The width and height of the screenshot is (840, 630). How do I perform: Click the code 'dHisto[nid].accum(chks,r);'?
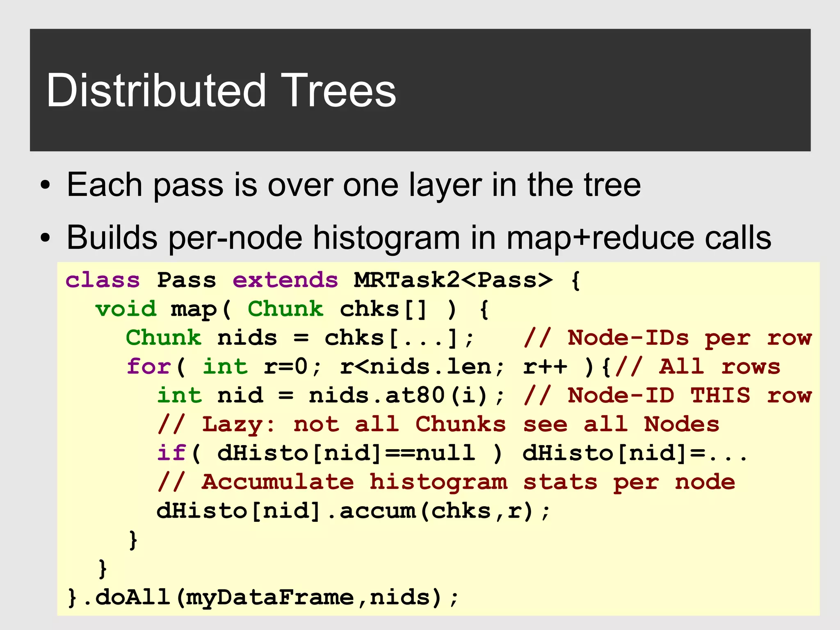point(353,511)
